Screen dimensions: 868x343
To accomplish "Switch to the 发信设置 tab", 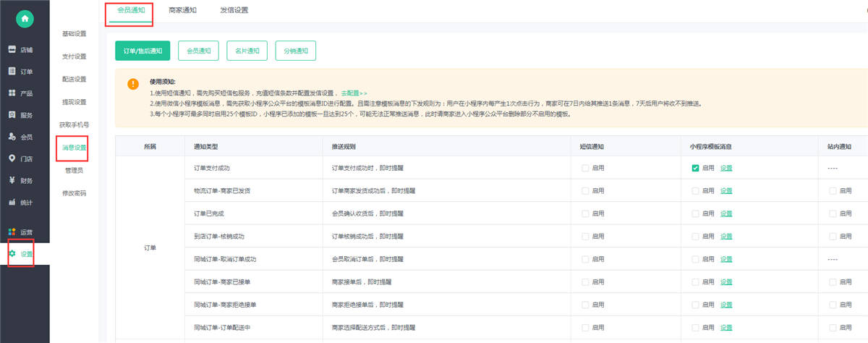I will click(234, 11).
